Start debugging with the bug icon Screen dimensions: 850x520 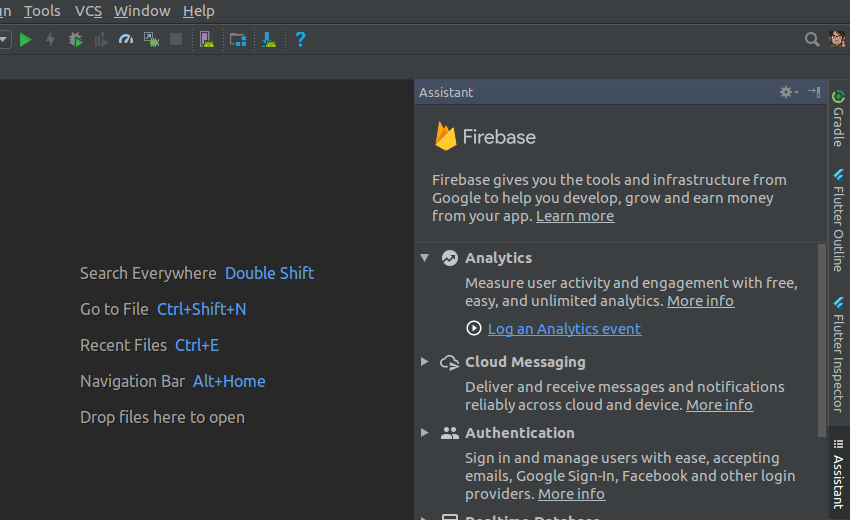[x=75, y=40]
